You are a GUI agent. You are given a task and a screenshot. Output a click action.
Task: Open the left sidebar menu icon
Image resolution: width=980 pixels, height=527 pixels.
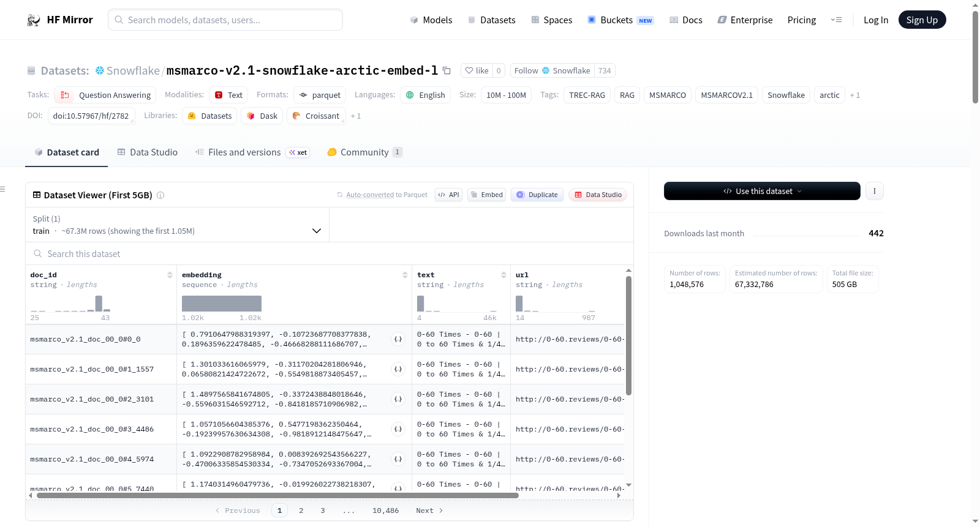(2, 189)
